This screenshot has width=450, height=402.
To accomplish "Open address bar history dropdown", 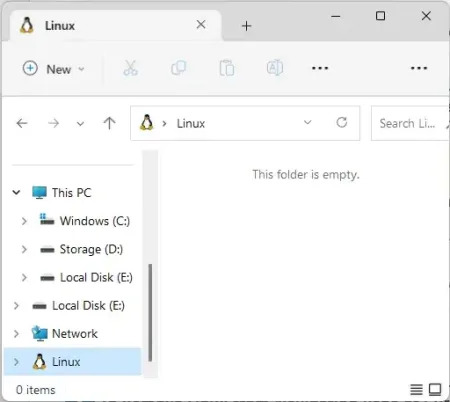I will pyautogui.click(x=308, y=122).
